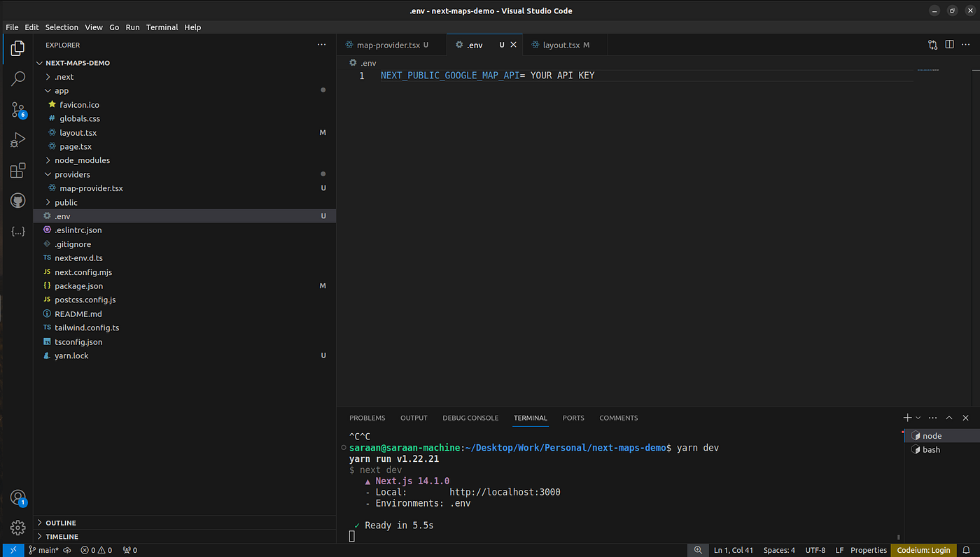Switch to DEBUG CONSOLE panel tab
This screenshot has width=980, height=557.
(x=470, y=418)
